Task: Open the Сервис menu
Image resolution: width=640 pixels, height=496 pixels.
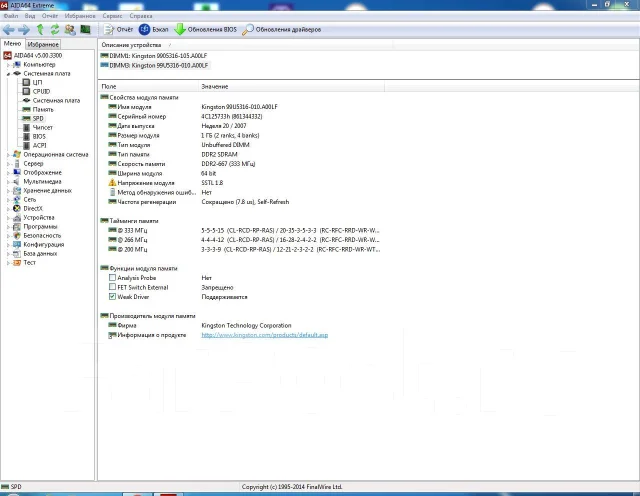Action: [112, 16]
